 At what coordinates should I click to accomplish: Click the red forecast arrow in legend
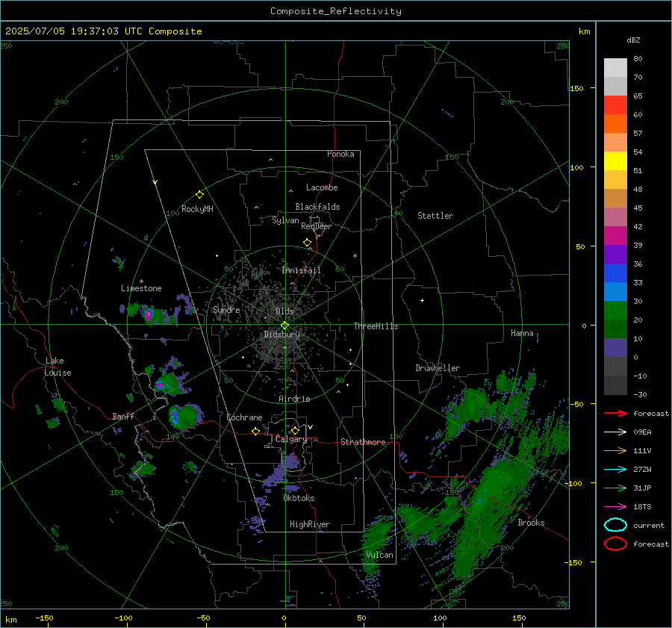pyautogui.click(x=615, y=414)
